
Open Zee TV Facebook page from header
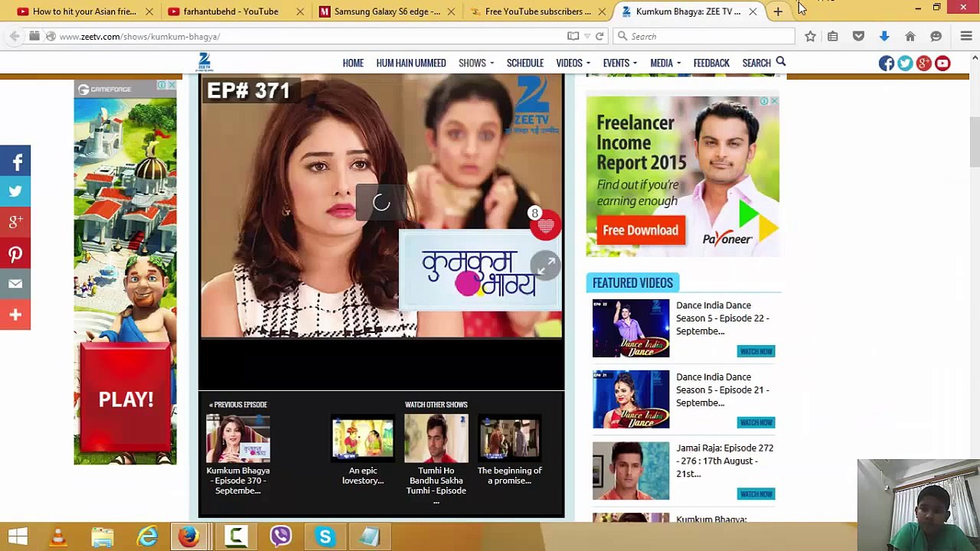887,63
